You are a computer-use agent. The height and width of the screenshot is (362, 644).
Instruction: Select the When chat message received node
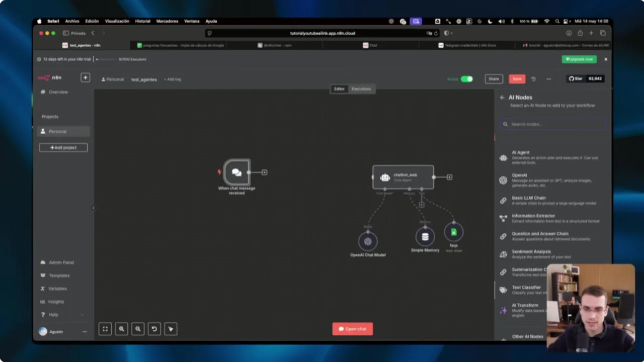coord(236,172)
